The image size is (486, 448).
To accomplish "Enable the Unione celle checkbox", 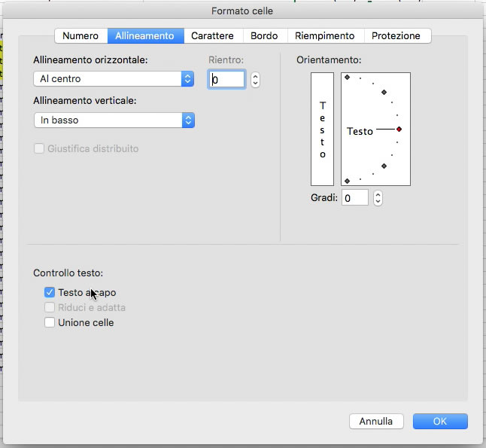I will 50,322.
